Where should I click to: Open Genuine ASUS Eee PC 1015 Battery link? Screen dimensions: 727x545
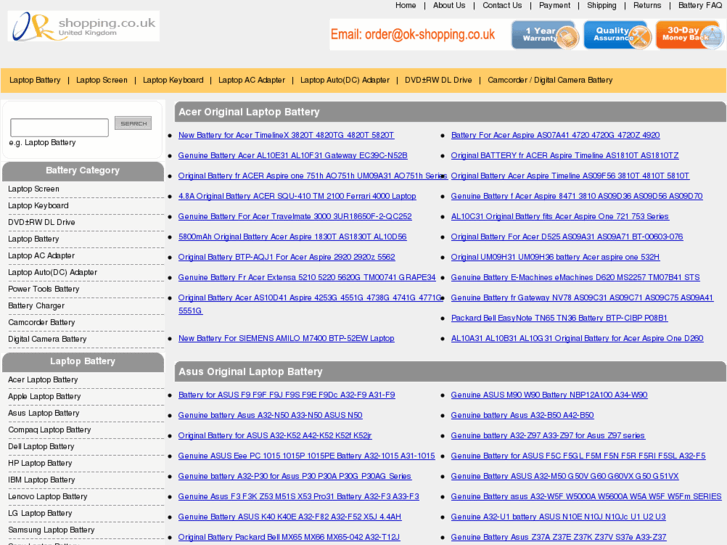pyautogui.click(x=306, y=456)
